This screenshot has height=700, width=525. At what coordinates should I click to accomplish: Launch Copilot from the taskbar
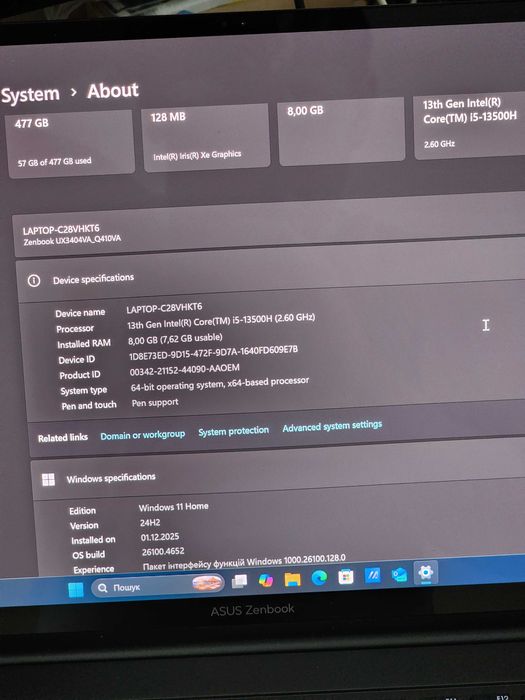[x=266, y=580]
